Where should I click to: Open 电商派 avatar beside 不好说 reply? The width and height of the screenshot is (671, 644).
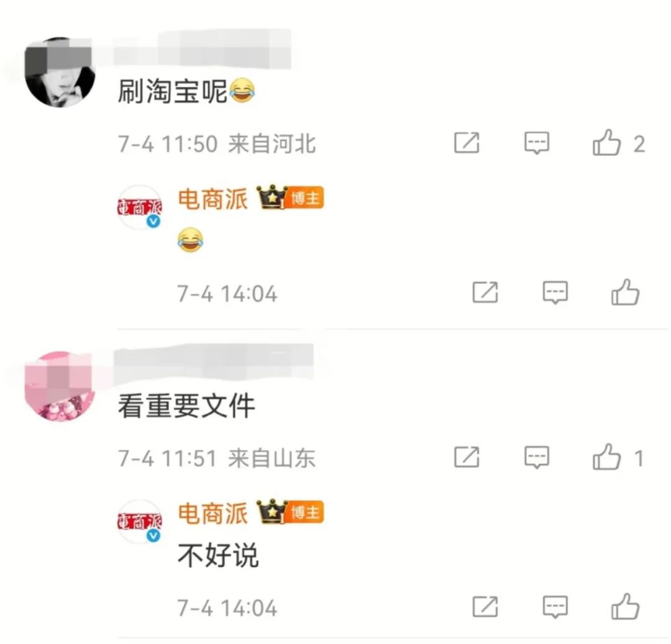click(x=140, y=521)
